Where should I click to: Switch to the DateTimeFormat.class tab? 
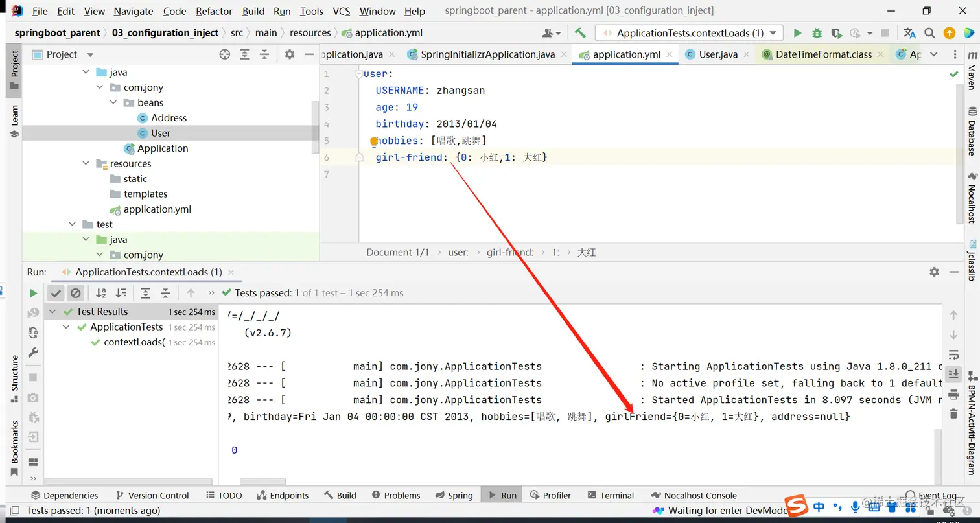(823, 54)
